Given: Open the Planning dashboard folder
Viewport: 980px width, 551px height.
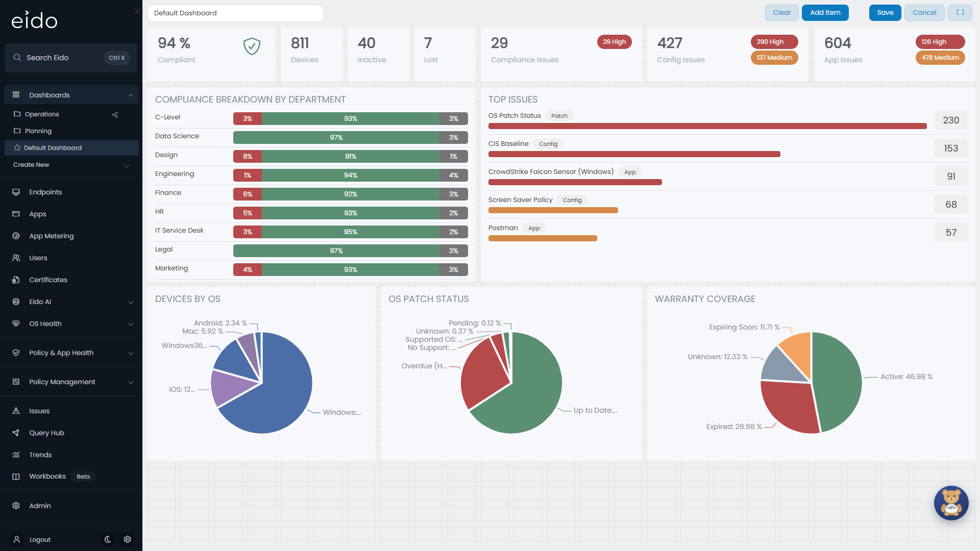Looking at the screenshot, I should (33, 131).
